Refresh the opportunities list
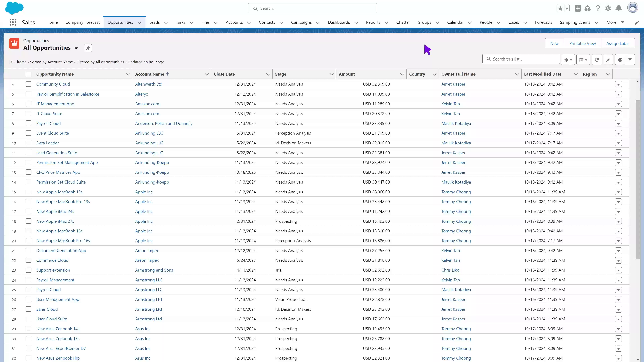644x362 pixels. click(x=597, y=60)
